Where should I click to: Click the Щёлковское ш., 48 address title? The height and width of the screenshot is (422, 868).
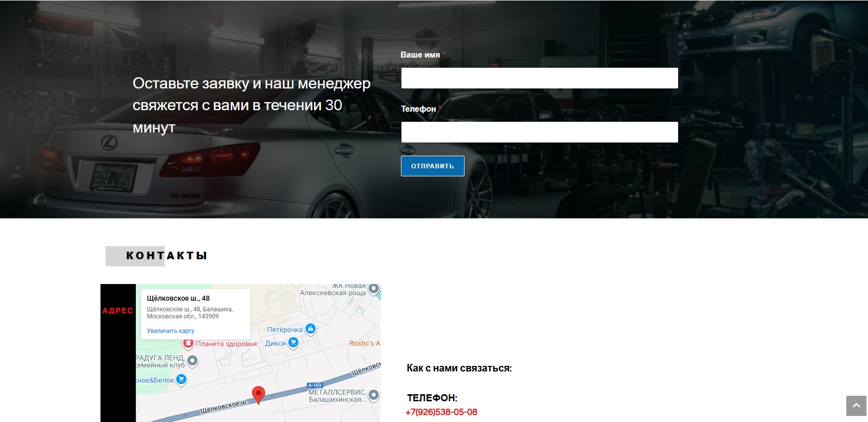point(178,298)
